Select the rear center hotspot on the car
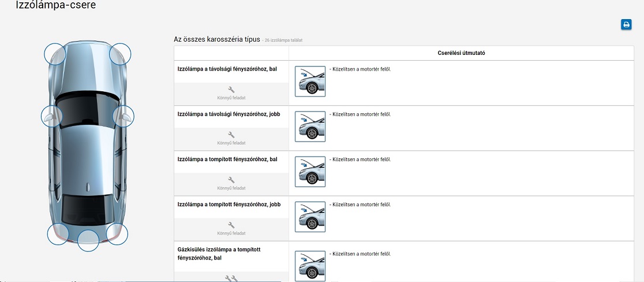Screen dimensions: 644x282 tap(88, 240)
